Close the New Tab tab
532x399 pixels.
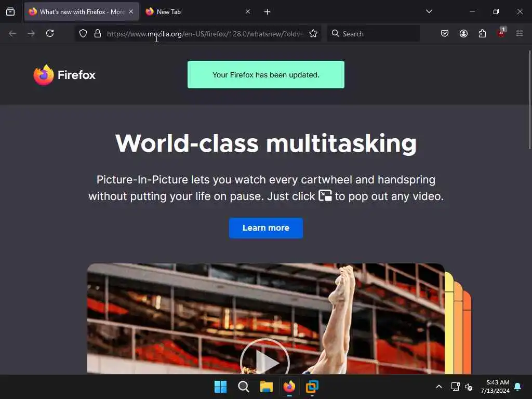(x=248, y=11)
